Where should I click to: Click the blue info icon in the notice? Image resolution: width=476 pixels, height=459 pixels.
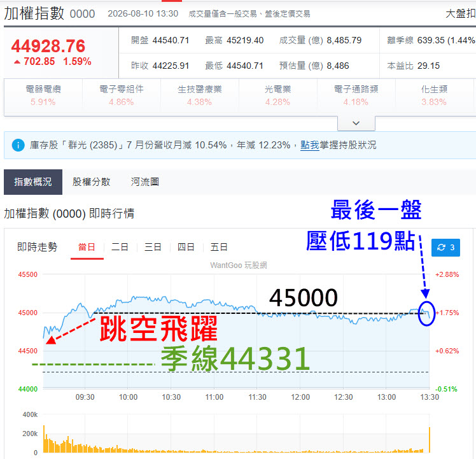pos(18,145)
